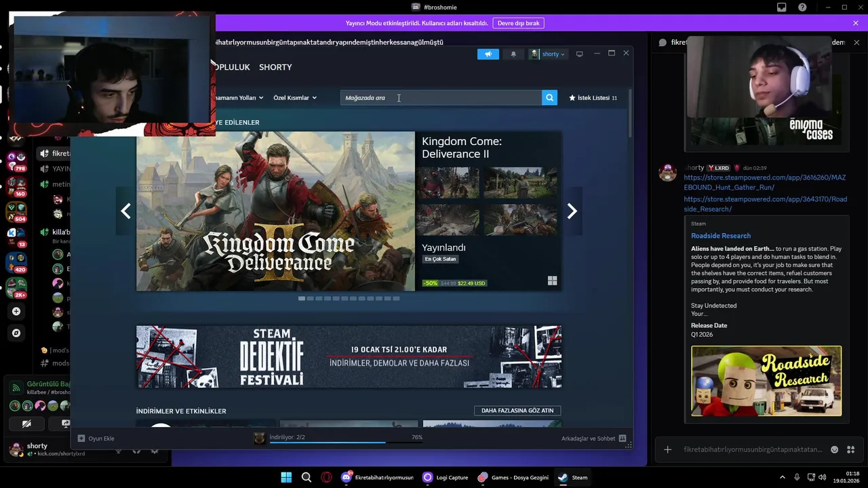
Task: Open Windows taskbar search
Action: (307, 477)
